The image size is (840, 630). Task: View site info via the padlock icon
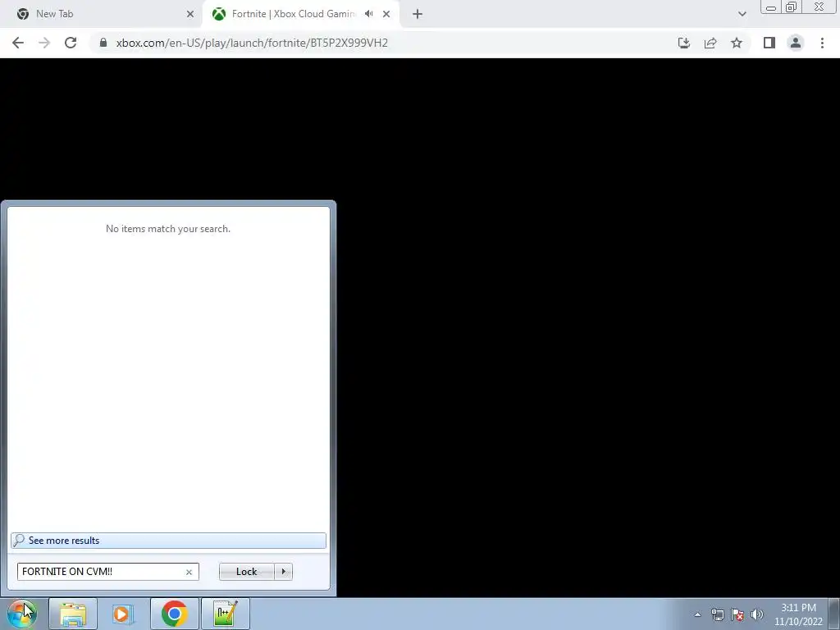point(103,43)
